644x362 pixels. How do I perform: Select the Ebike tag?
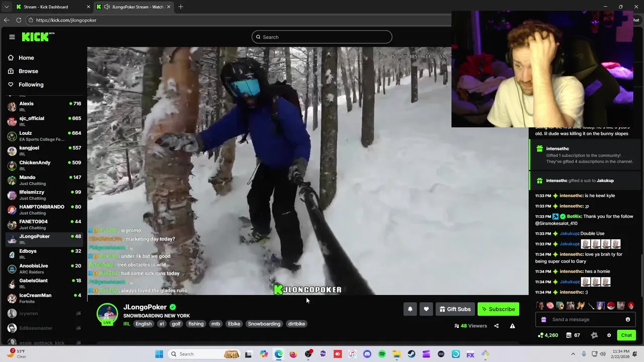pyautogui.click(x=234, y=324)
